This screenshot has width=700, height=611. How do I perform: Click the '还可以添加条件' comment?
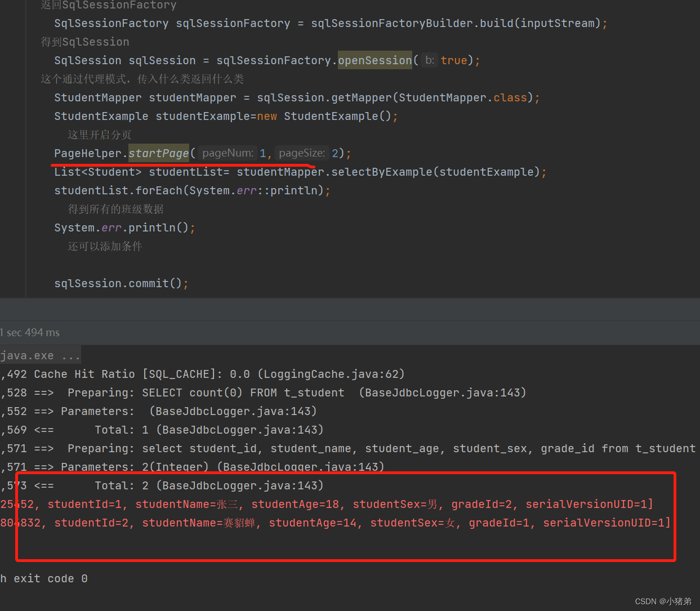point(105,246)
